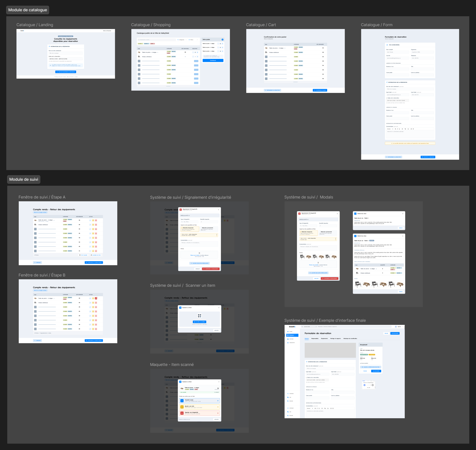Click red irregularity icon for Chaise extérieure, Étape A
Screen dimensions: 476x450
coord(96,225)
